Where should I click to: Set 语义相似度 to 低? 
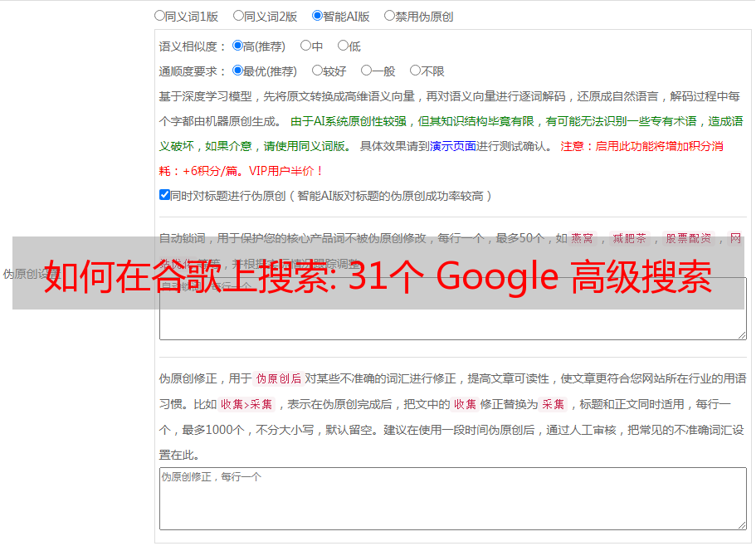tap(343, 46)
